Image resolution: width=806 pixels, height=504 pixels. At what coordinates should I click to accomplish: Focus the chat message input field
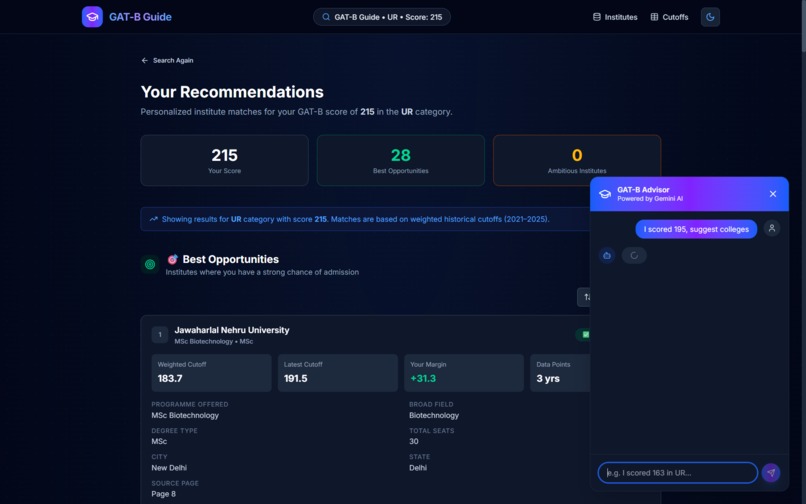coord(677,473)
